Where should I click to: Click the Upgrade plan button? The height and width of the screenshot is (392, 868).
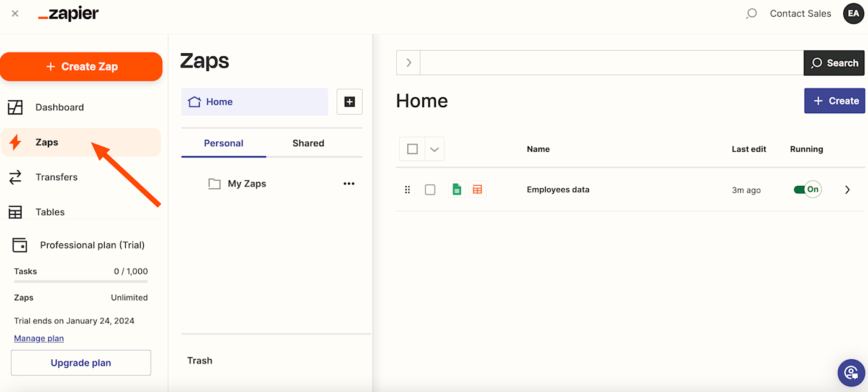click(x=81, y=363)
